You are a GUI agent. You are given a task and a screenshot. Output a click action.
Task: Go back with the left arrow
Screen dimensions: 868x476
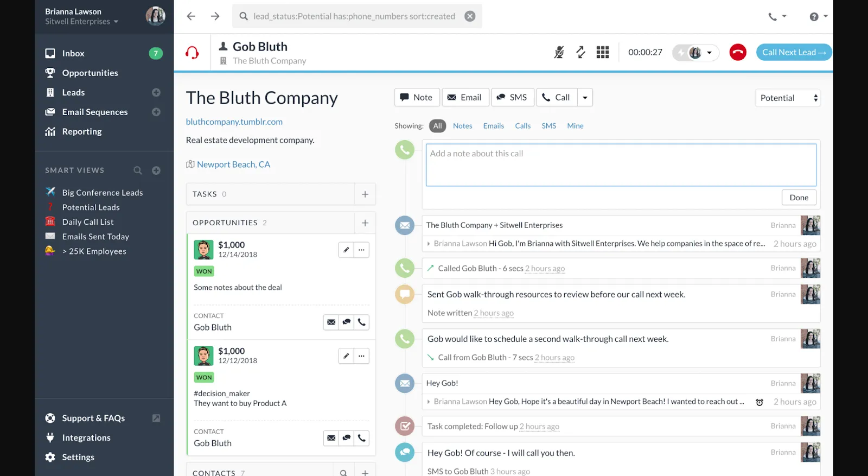pyautogui.click(x=191, y=16)
